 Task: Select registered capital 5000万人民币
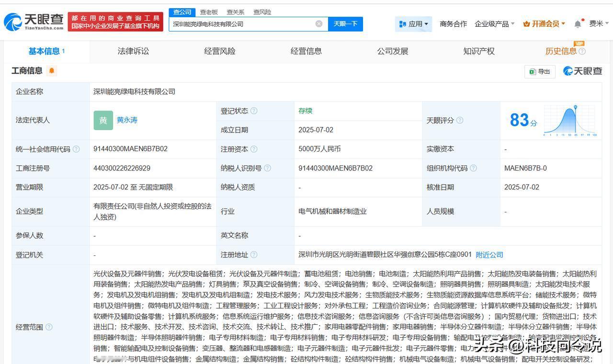click(x=319, y=149)
